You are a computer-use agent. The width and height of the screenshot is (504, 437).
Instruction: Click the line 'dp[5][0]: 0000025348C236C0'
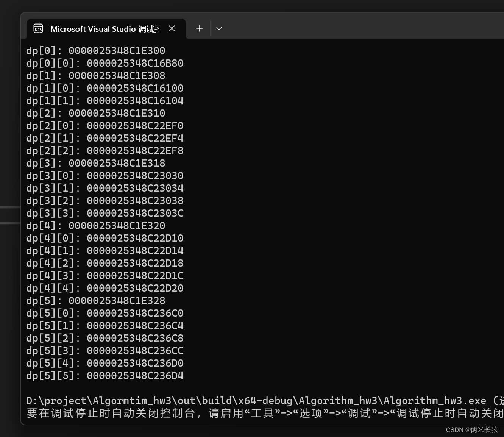click(105, 313)
